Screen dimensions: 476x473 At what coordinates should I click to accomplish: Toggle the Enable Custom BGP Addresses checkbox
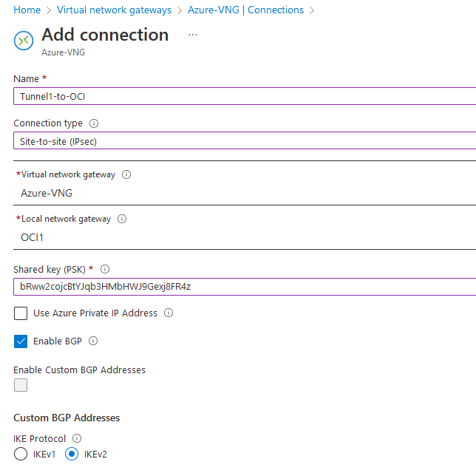click(x=21, y=385)
